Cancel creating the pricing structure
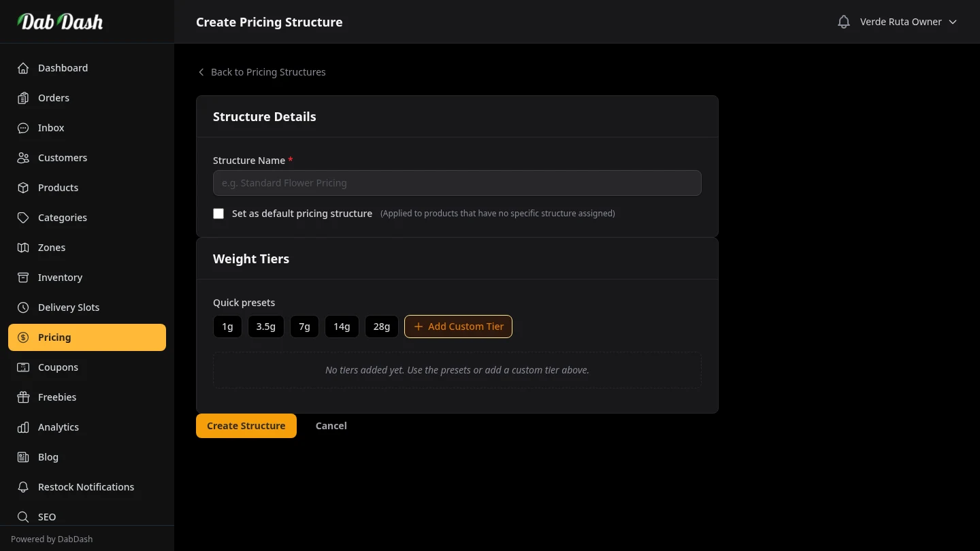 (x=331, y=426)
